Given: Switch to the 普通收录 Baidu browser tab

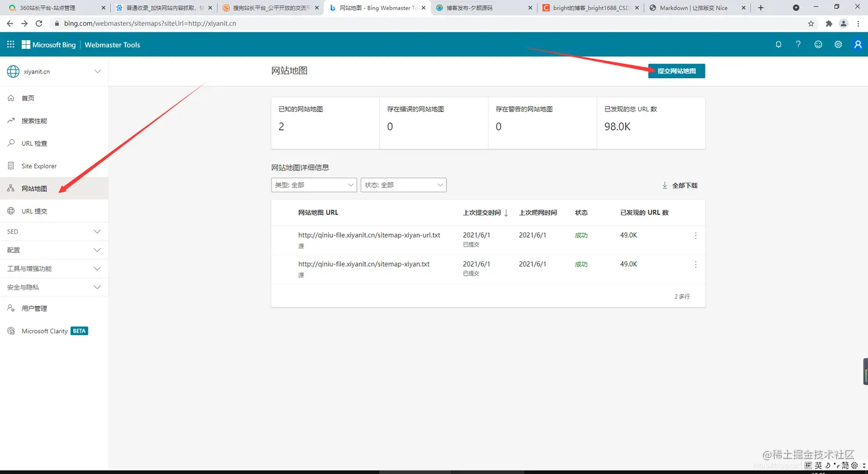Looking at the screenshot, I should tap(162, 8).
